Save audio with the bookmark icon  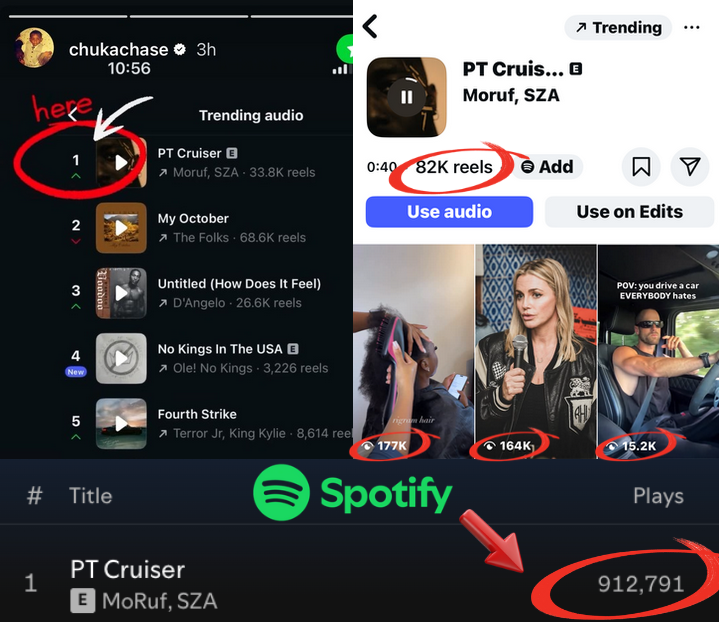click(x=641, y=167)
